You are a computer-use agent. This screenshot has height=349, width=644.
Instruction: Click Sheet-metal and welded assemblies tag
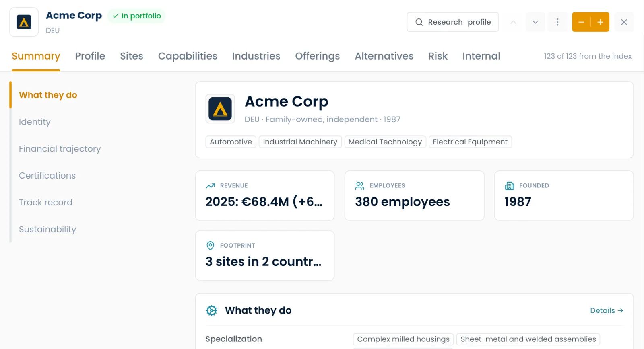528,339
